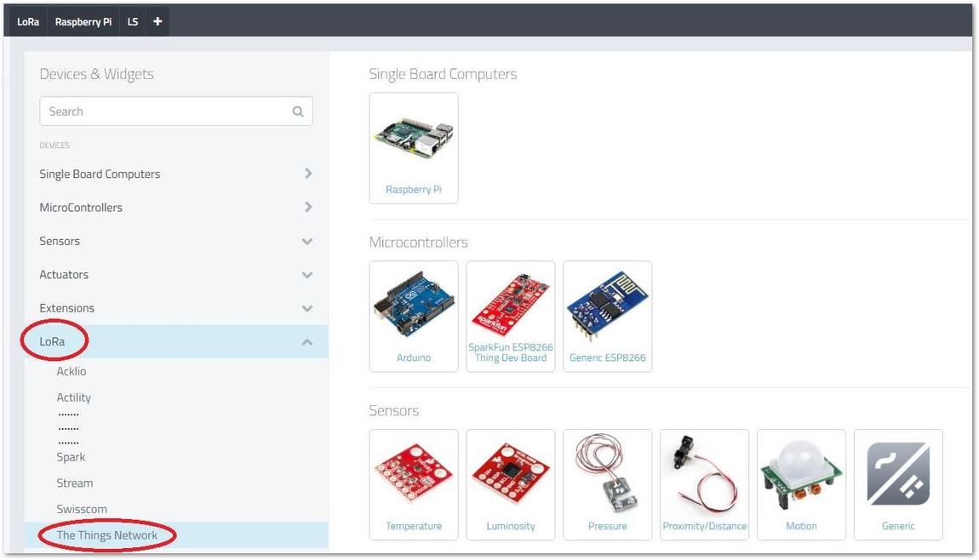979x560 pixels.
Task: Click the Raspberry Pi label link
Action: (414, 189)
